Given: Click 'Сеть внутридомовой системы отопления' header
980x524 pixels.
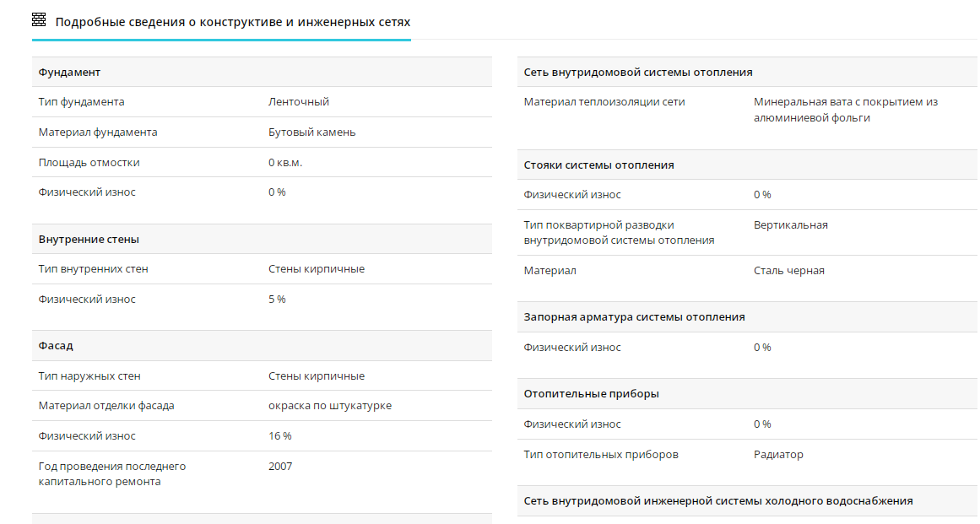Looking at the screenshot, I should point(638,72).
